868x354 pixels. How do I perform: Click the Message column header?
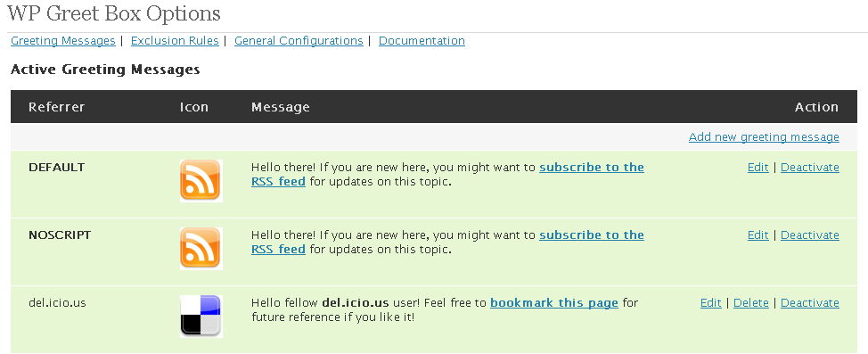[x=280, y=107]
